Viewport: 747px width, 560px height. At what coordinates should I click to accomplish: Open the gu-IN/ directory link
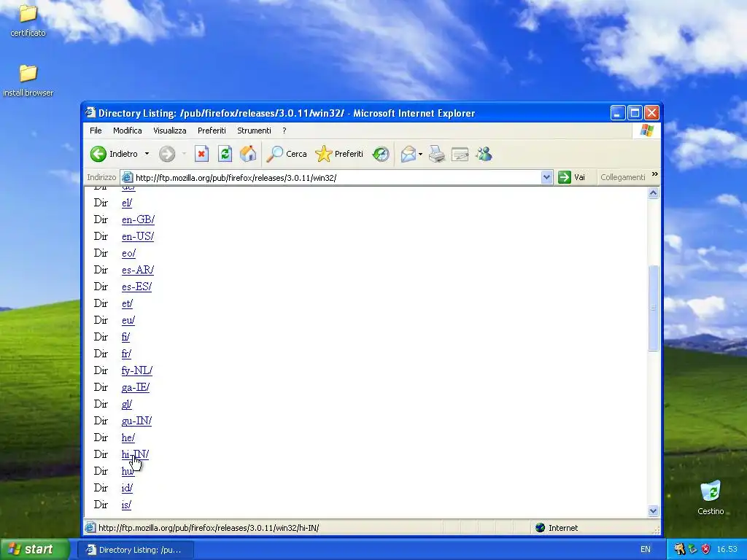136,421
